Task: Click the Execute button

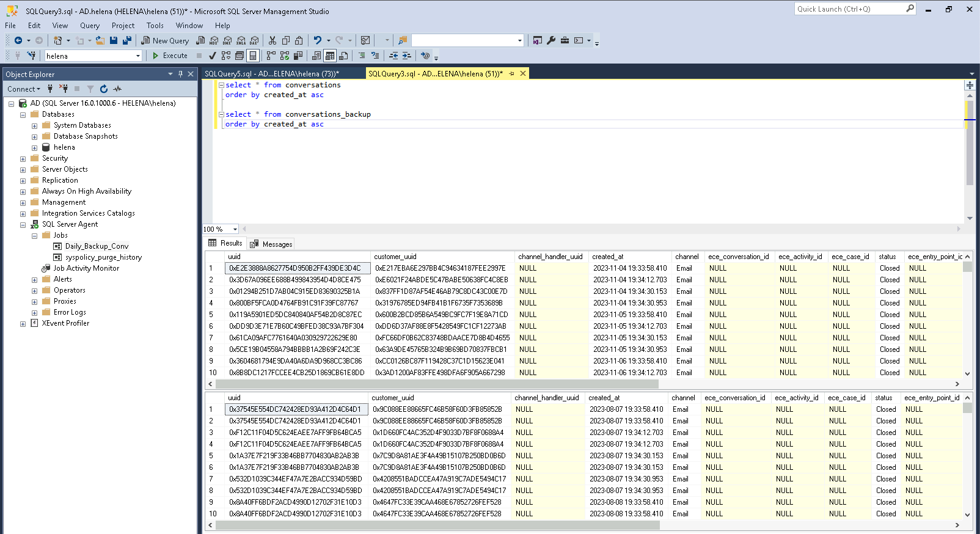Action: click(x=170, y=56)
